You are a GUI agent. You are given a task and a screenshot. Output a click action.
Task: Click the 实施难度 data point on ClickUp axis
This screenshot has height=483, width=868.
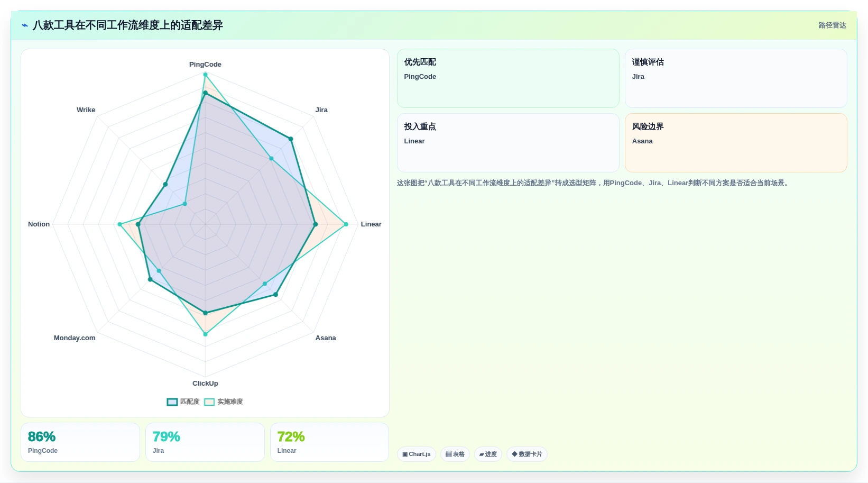pos(206,334)
